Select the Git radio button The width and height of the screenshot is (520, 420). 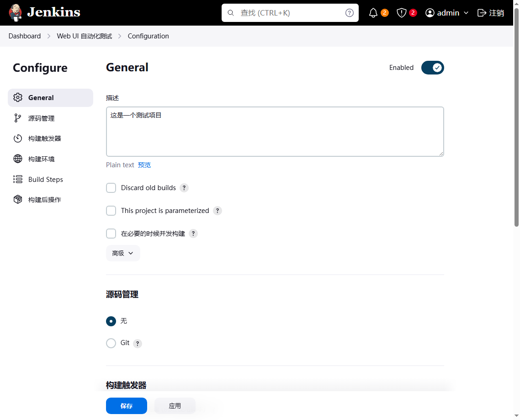tap(111, 343)
